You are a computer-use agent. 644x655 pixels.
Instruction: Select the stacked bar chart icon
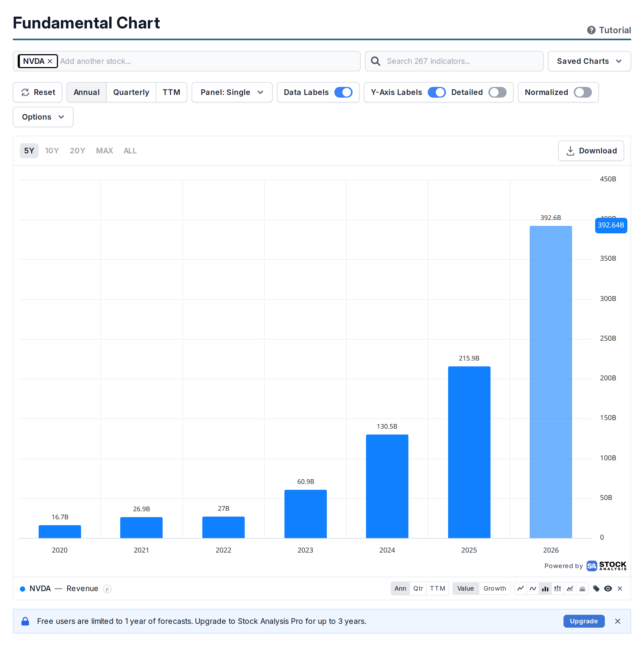pyautogui.click(x=557, y=588)
